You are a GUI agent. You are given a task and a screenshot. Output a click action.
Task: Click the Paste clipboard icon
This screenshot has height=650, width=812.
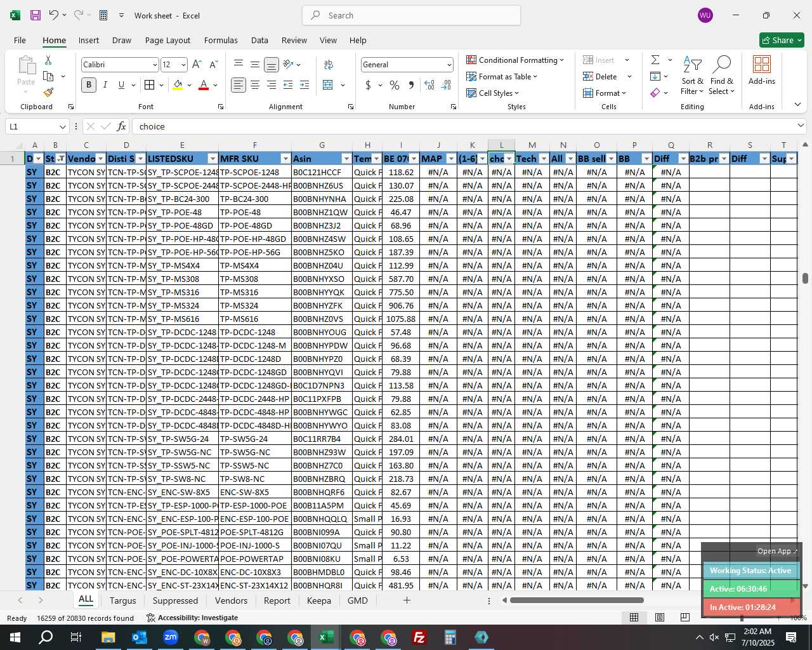click(x=26, y=65)
